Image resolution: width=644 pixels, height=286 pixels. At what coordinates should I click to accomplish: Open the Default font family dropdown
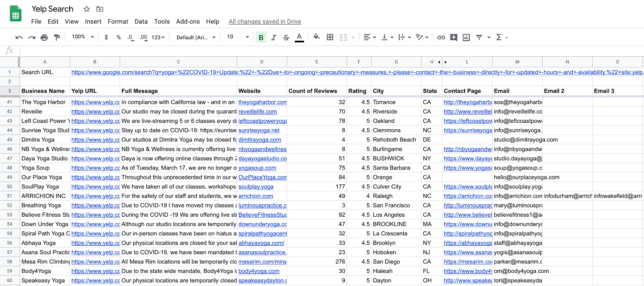[196, 37]
